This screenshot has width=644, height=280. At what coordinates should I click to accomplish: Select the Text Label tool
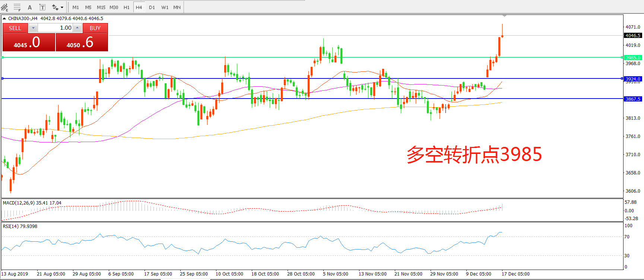pyautogui.click(x=42, y=7)
